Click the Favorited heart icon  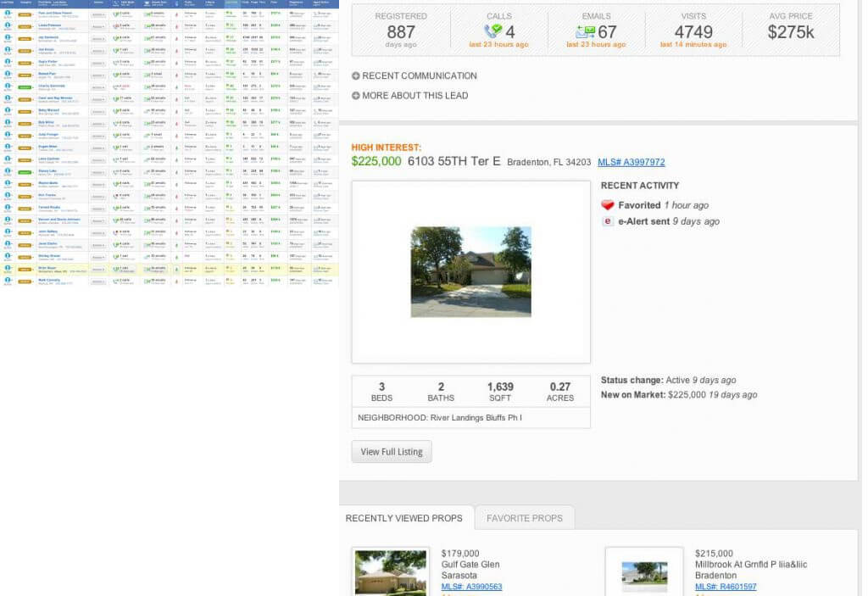click(x=607, y=205)
